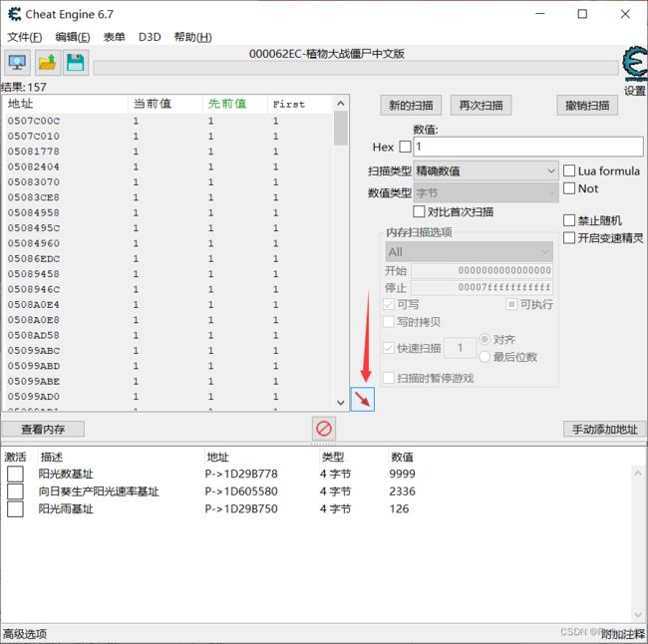The height and width of the screenshot is (644, 648).
Task: Select result address 0508AD58
Action: (x=34, y=335)
